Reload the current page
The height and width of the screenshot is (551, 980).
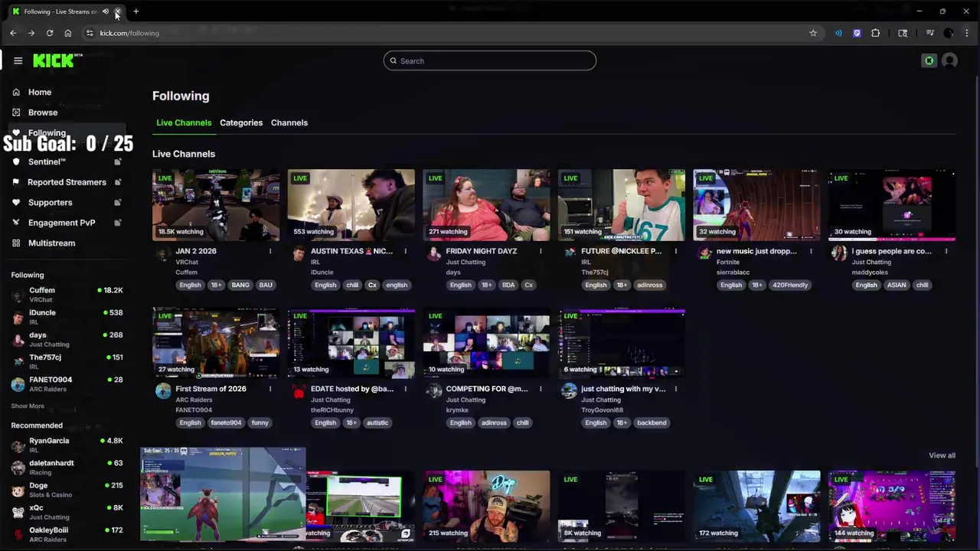click(50, 33)
